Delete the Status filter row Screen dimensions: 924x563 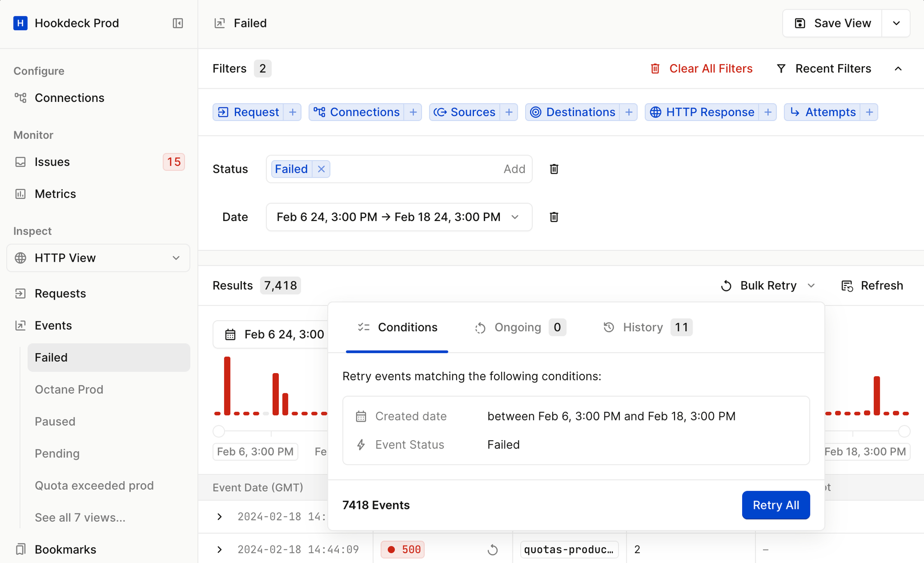[x=554, y=169]
